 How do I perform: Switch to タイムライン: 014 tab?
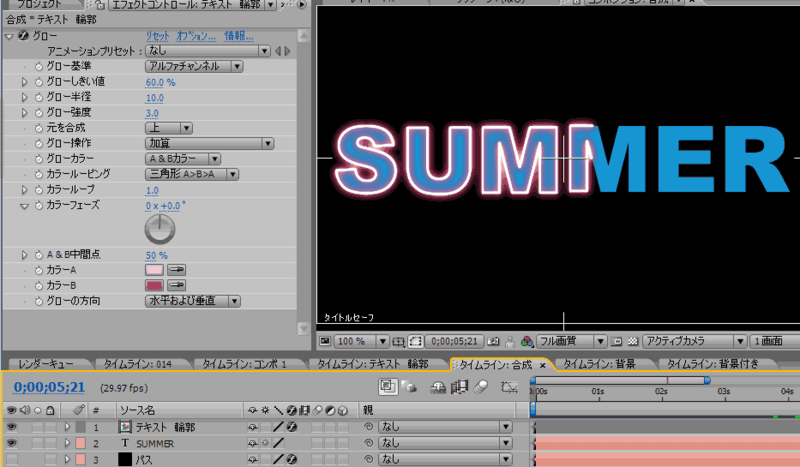point(138,364)
